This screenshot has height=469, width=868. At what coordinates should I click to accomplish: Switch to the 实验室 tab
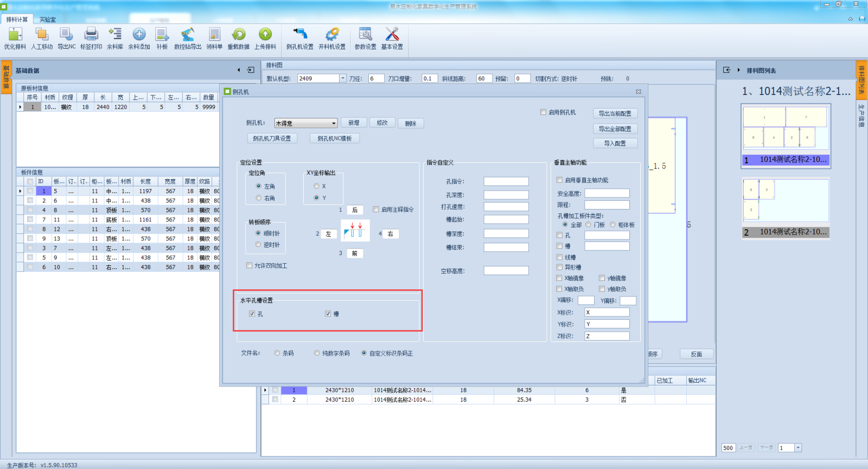[48, 20]
